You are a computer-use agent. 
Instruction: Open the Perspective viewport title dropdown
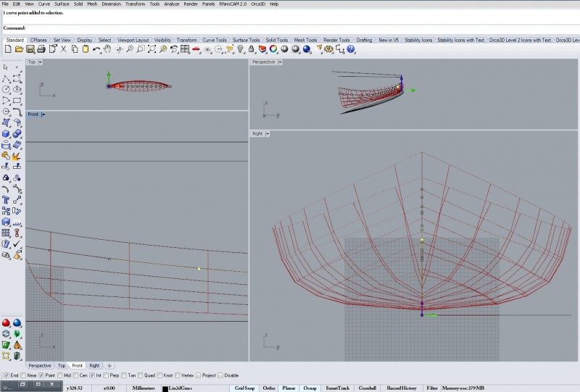pyautogui.click(x=281, y=62)
